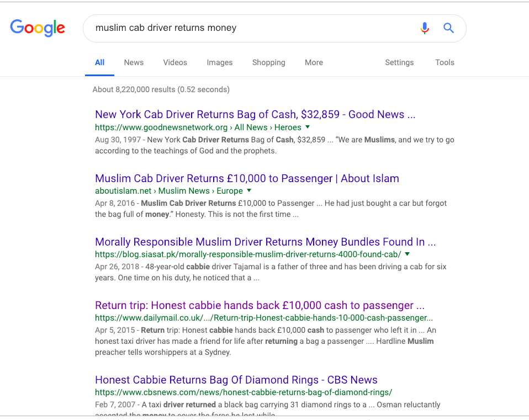
Task: Open CBS News Diamond Rings result
Action: coord(236,380)
